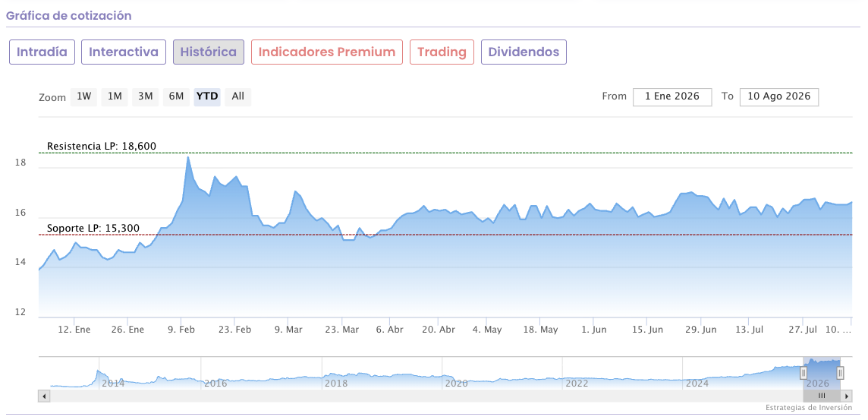
Task: Click the 1. Jun axis label
Action: tap(594, 330)
